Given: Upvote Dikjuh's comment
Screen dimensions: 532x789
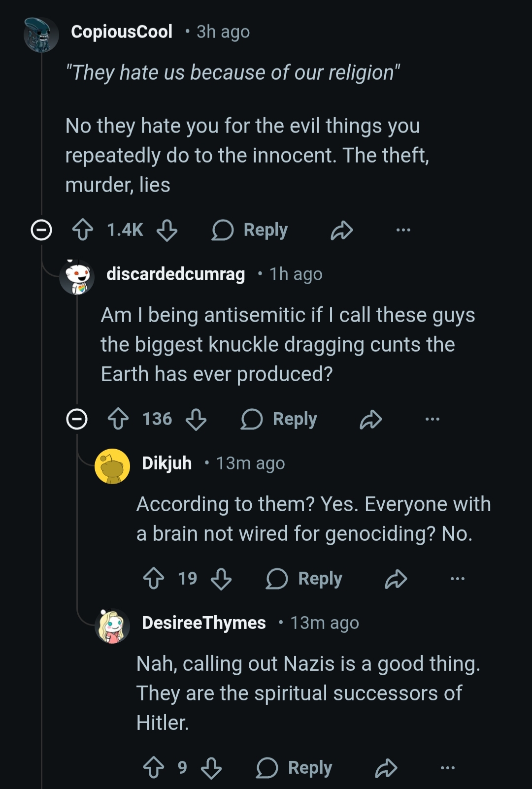Looking at the screenshot, I should pyautogui.click(x=154, y=578).
